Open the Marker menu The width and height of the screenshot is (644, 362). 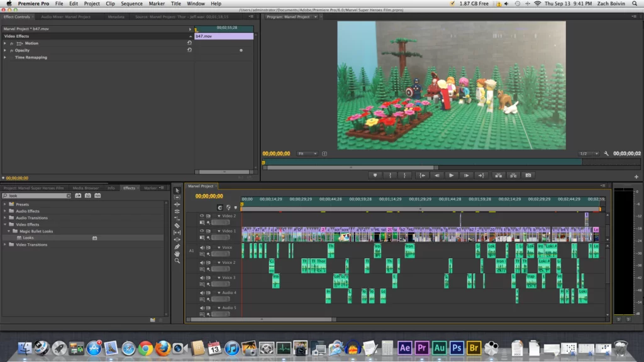[x=157, y=3]
